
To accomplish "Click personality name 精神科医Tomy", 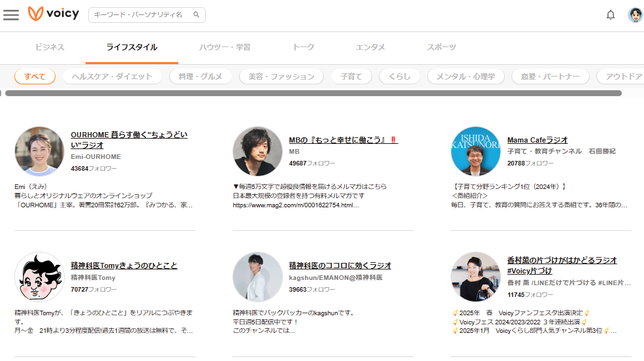I will tap(93, 277).
